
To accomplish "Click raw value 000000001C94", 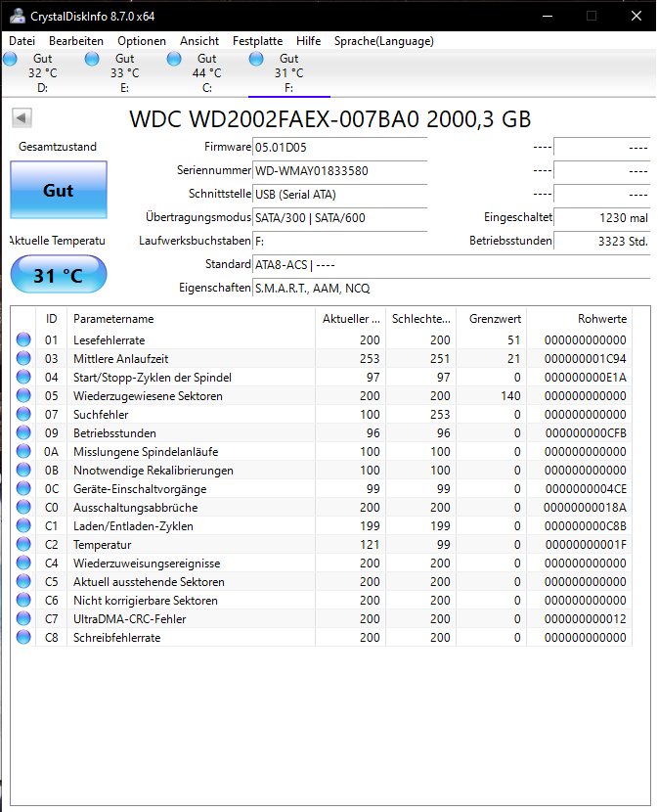I will coord(586,359).
